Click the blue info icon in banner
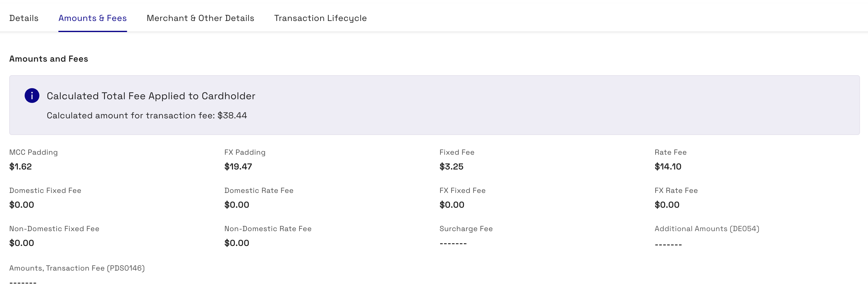 pos(32,96)
